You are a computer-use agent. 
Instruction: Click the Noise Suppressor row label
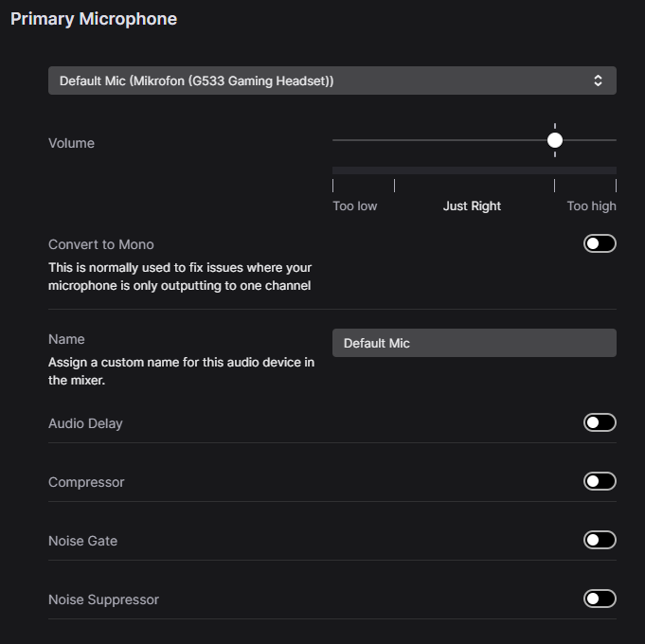pyautogui.click(x=103, y=599)
